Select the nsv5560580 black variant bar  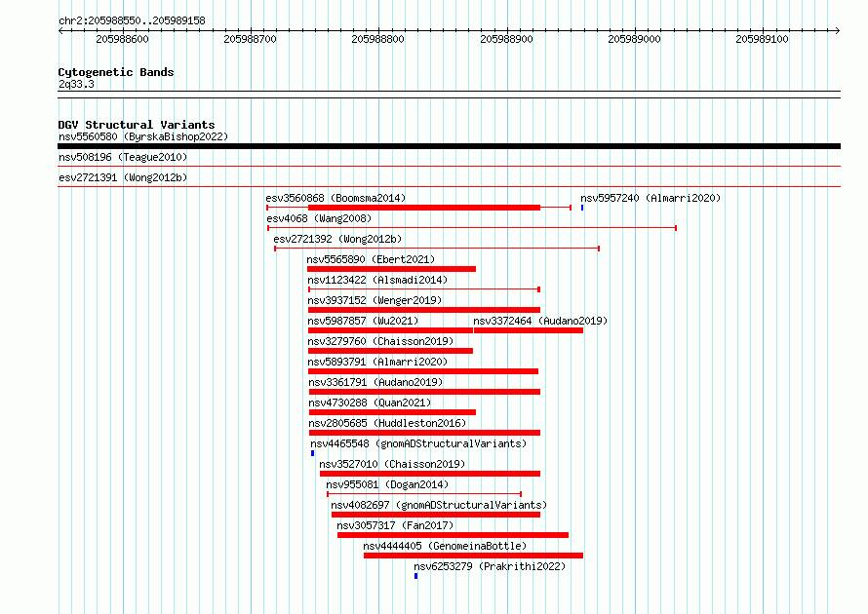tap(449, 146)
